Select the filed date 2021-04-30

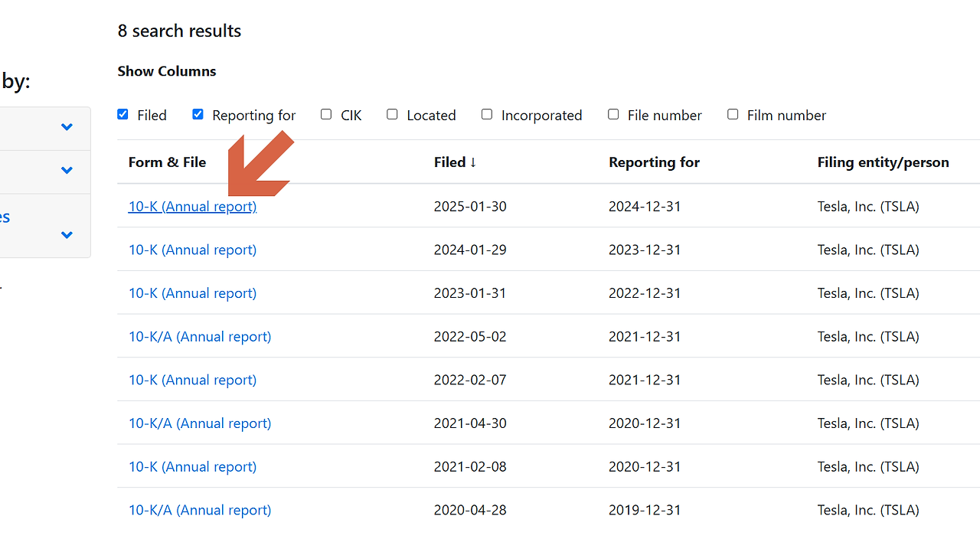click(x=470, y=423)
